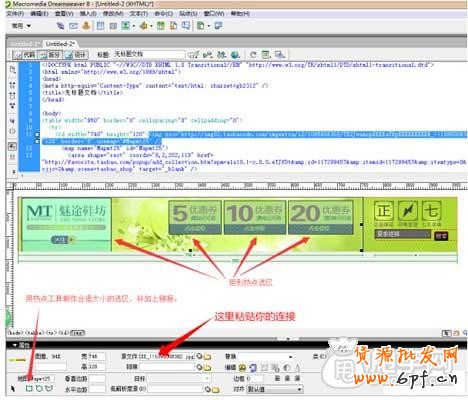Viewport: 468px width, 400px height.
Task: Select the 20 优惠券 hotspot in design view
Action: 321,217
